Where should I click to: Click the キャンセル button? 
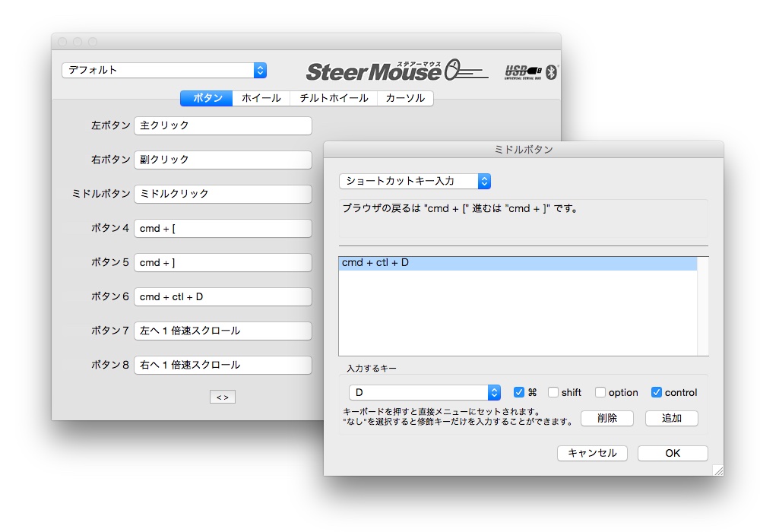(592, 454)
